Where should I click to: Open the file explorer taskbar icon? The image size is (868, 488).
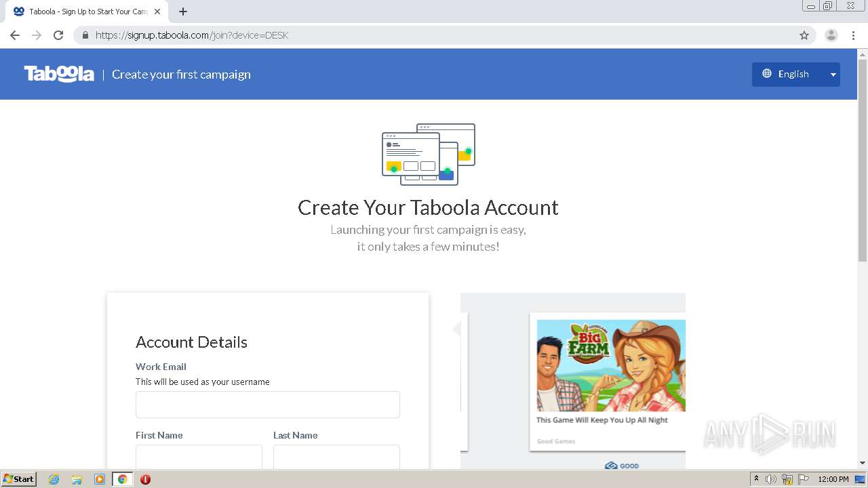tap(77, 479)
